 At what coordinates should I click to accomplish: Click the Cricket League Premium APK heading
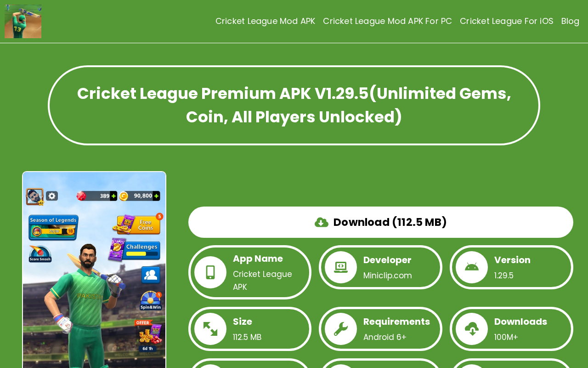pyautogui.click(x=294, y=105)
